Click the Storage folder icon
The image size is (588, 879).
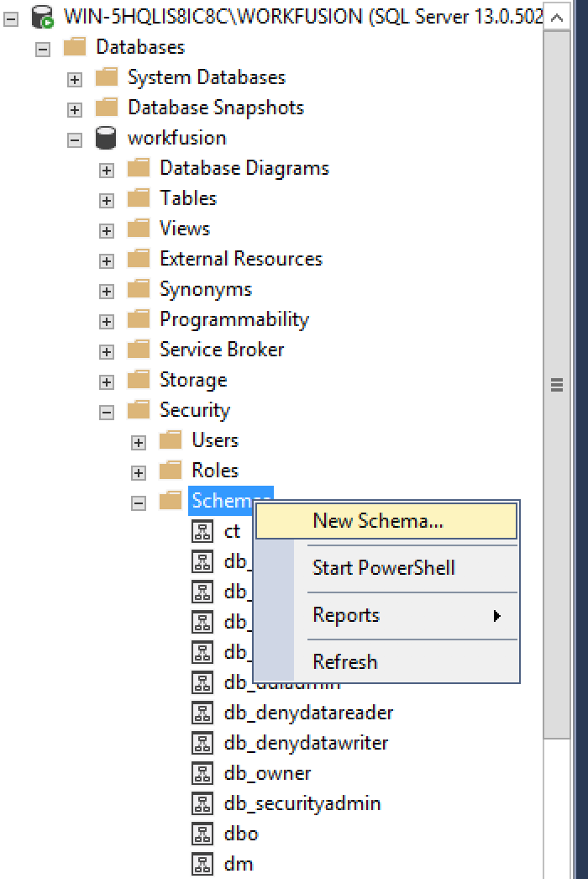[138, 380]
